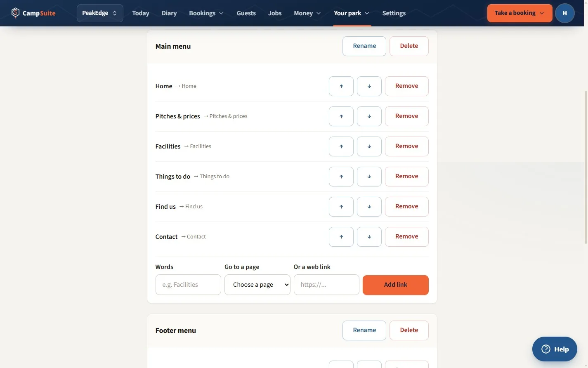588x368 pixels.
Task: Move Facilities link down
Action: coord(369,146)
